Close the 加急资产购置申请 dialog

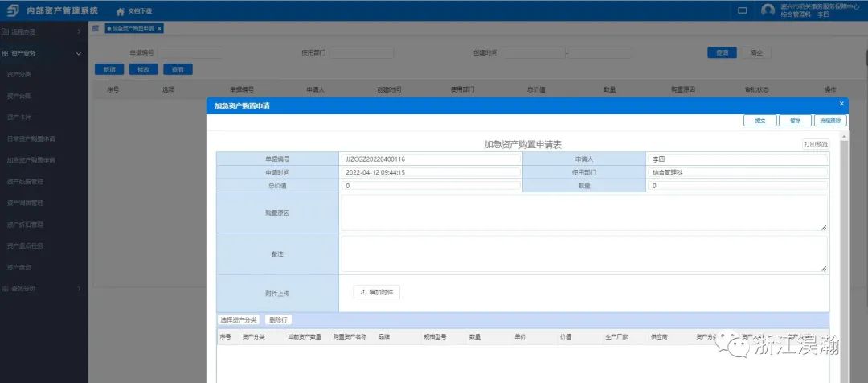point(841,105)
